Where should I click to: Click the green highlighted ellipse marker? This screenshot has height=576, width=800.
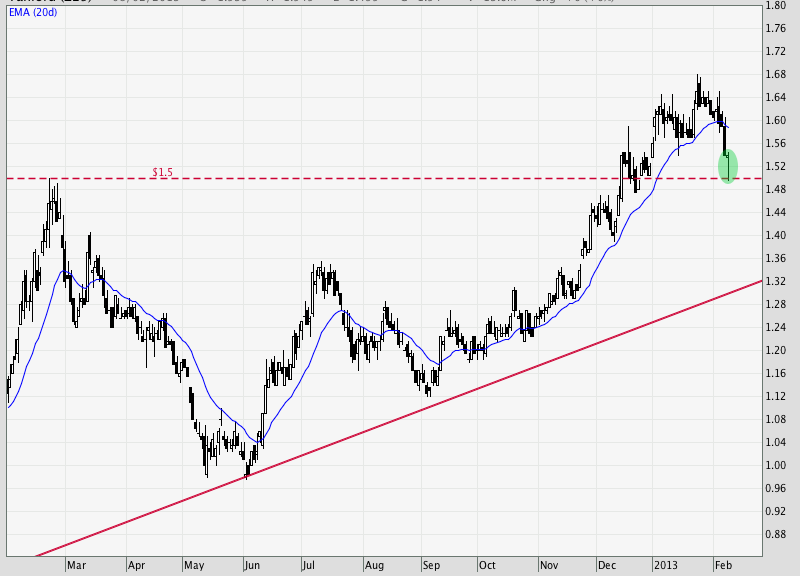point(728,165)
